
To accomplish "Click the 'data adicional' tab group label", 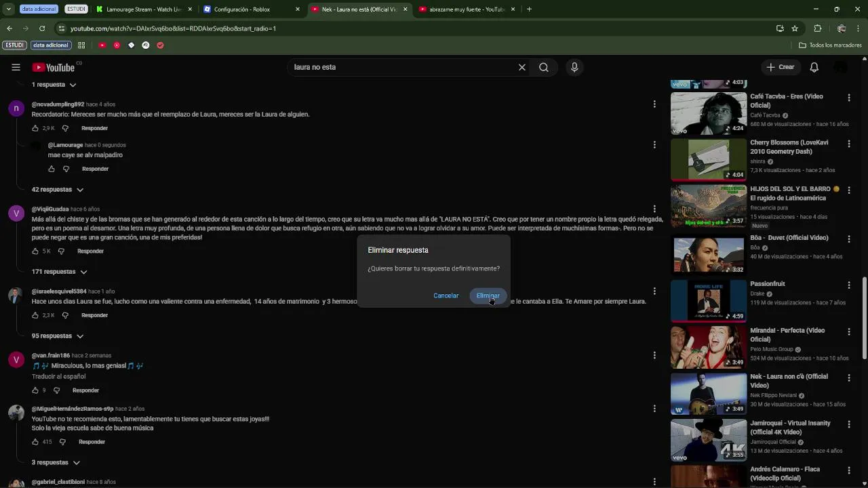I will (x=38, y=9).
